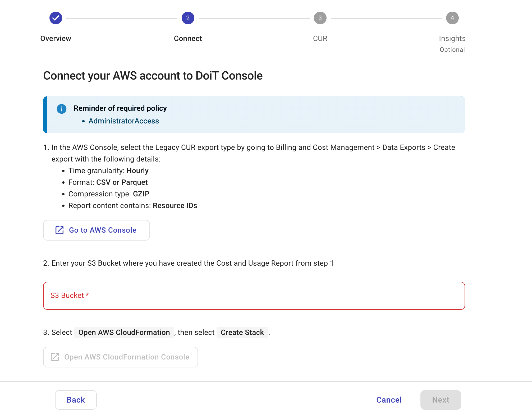Cancel the AWS connection setup
Viewport: 532px width, 415px height.
point(389,400)
